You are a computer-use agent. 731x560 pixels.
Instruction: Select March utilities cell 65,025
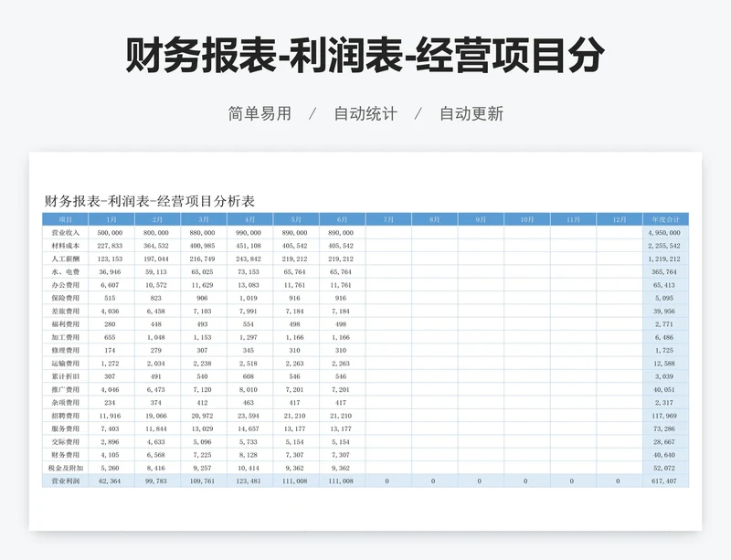pyautogui.click(x=202, y=272)
